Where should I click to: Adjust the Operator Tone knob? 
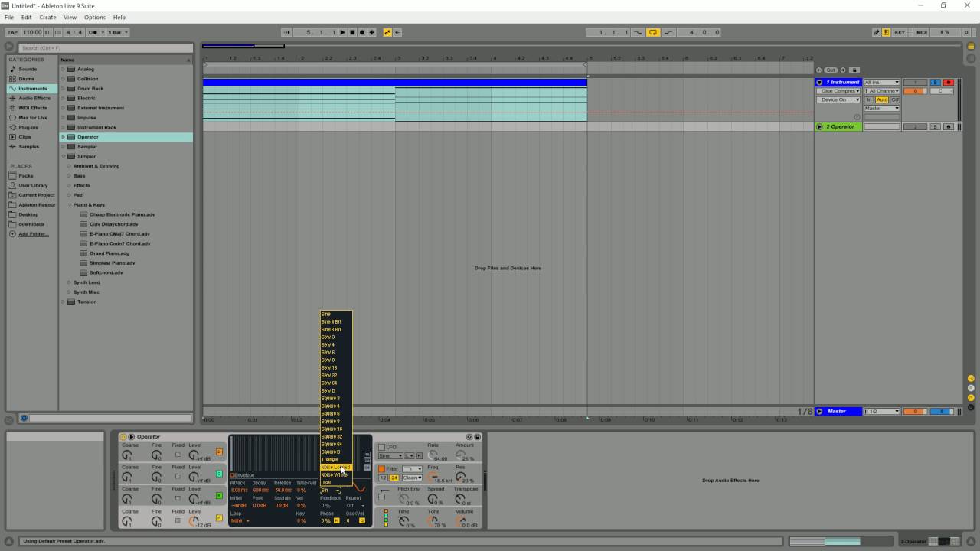click(431, 520)
